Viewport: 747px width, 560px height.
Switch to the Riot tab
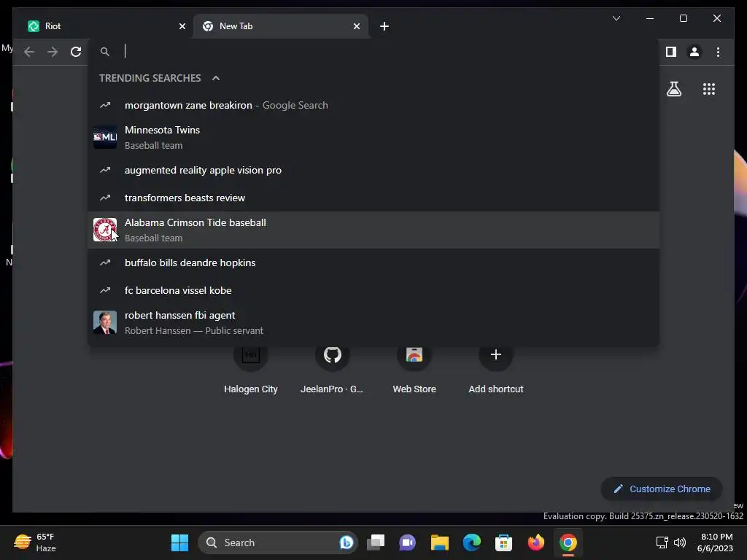coord(106,26)
